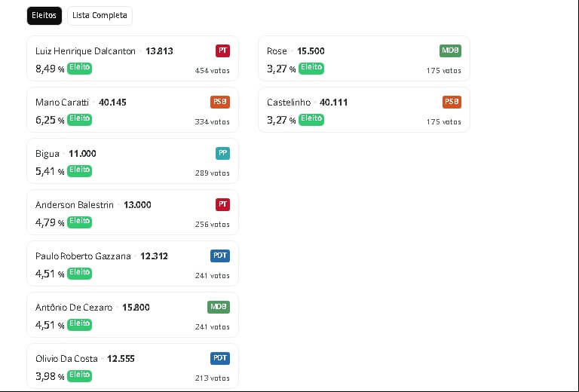Image resolution: width=579 pixels, height=392 pixels.
Task: Open candidate name Mario Caratti
Action: 62,103
